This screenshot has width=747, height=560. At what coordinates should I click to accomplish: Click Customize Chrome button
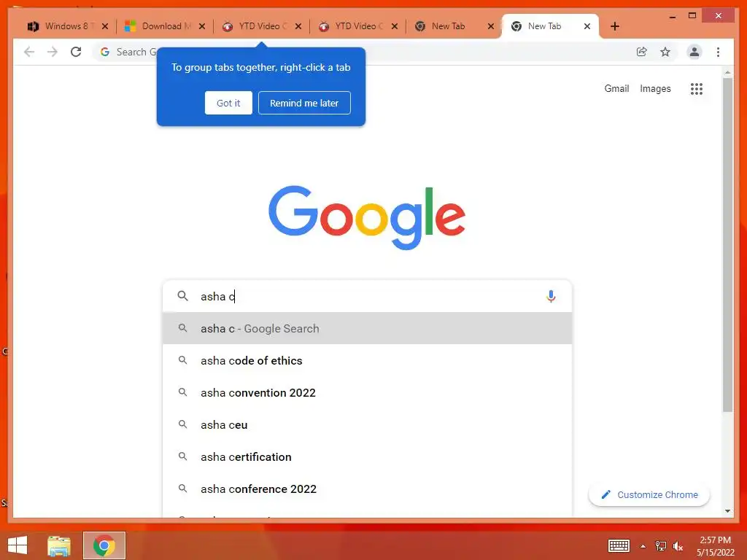[649, 495]
